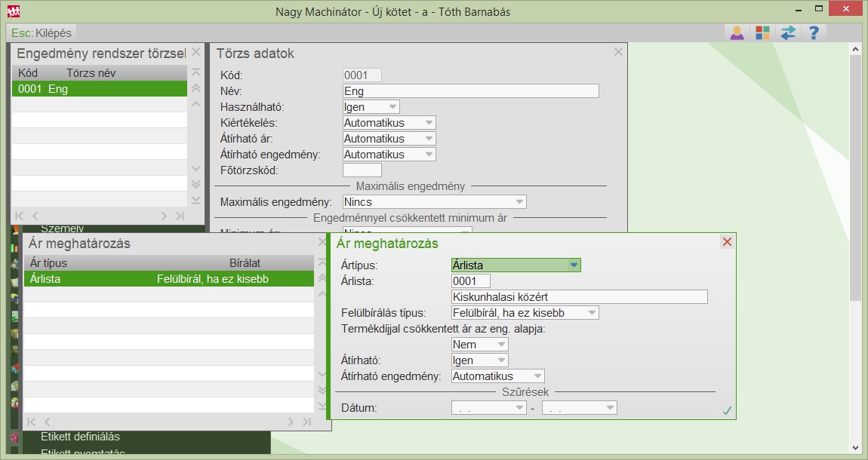Jump to top of Engedmény rendszer törzsek list
868x460 pixels.
click(196, 72)
